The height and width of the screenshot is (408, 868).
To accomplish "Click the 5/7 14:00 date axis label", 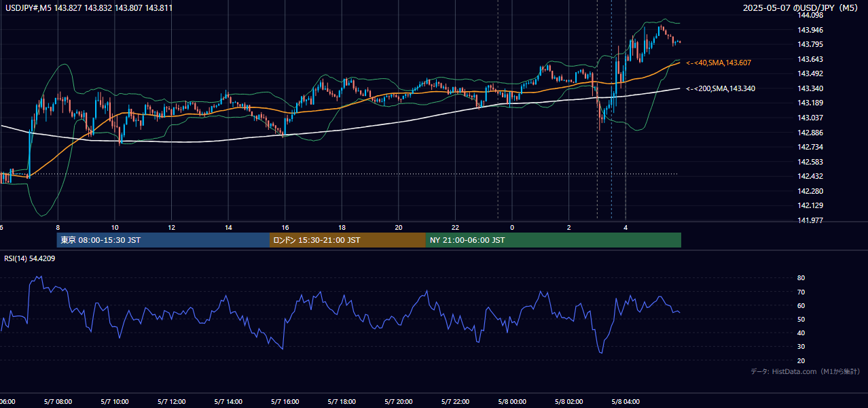I will coord(228,402).
